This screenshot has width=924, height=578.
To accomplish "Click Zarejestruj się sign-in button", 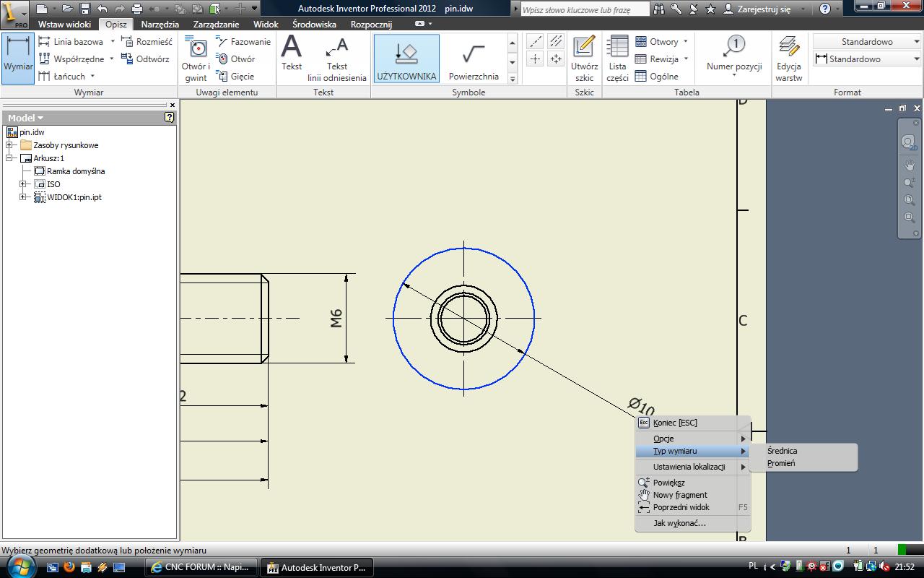I will pyautogui.click(x=757, y=9).
